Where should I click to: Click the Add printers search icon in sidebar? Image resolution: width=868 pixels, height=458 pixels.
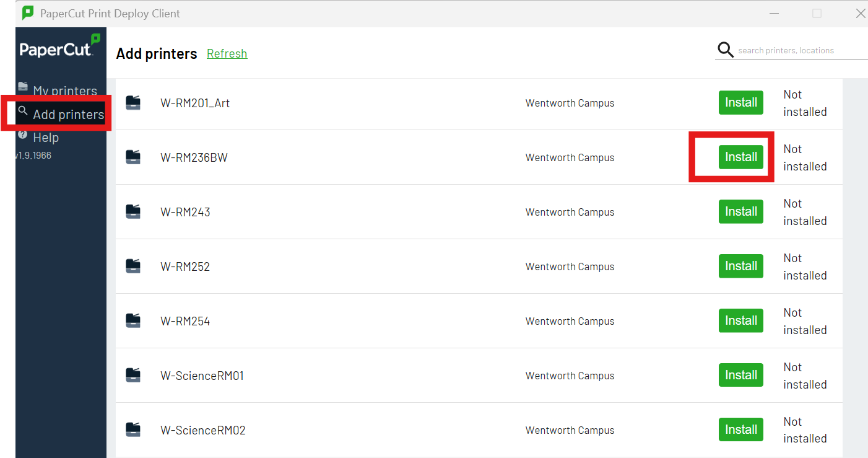click(x=23, y=111)
